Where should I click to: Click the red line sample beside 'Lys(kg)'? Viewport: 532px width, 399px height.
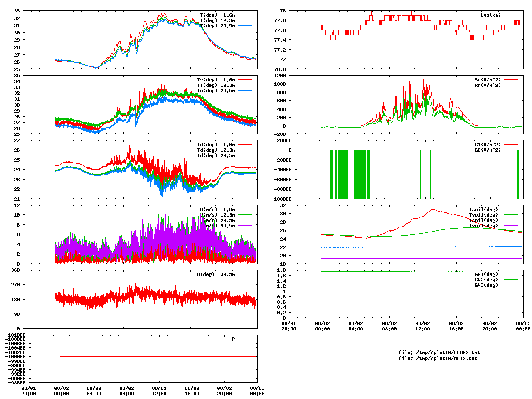(x=511, y=15)
